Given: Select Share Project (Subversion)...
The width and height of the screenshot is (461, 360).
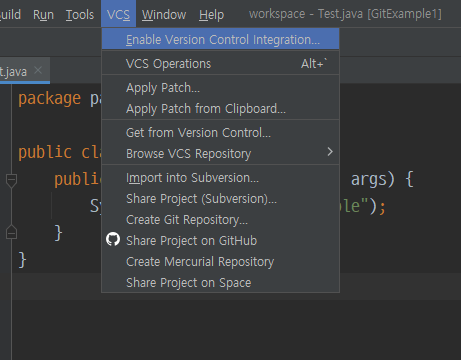Looking at the screenshot, I should coord(220,199).
